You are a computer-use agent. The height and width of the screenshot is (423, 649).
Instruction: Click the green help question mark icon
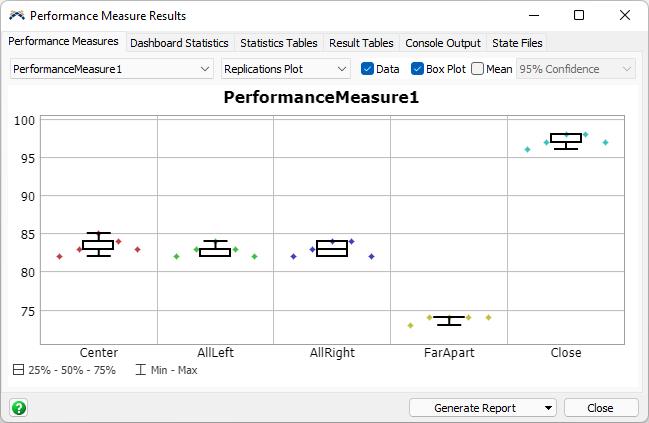pyautogui.click(x=19, y=408)
